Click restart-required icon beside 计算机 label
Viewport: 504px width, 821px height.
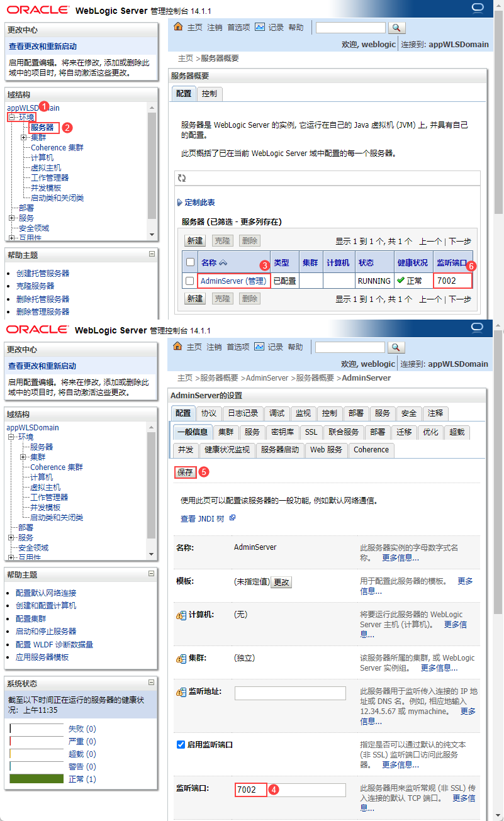[x=181, y=615]
